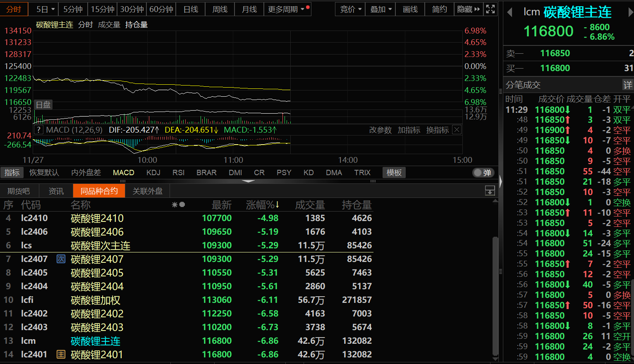
Task: Select the 同品种合约 tab
Action: (99, 191)
